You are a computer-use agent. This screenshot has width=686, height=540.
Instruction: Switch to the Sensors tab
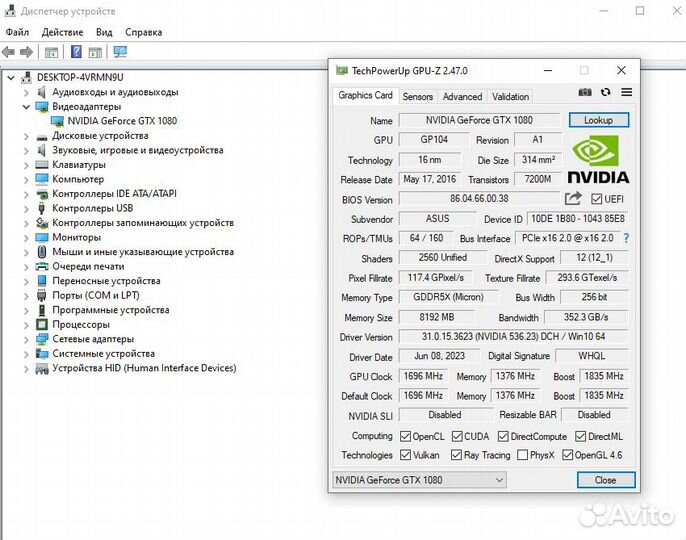tap(417, 97)
